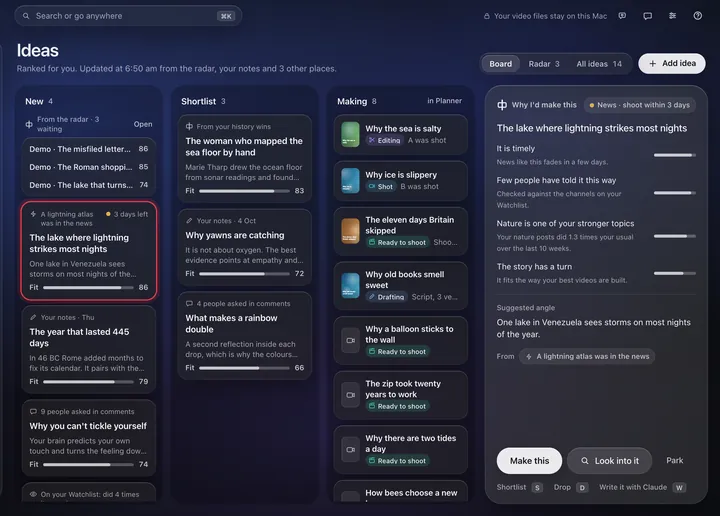Screen dimensions: 720x516
Task: Open eleven days Britain skipped thumbnail
Action: 350,230
